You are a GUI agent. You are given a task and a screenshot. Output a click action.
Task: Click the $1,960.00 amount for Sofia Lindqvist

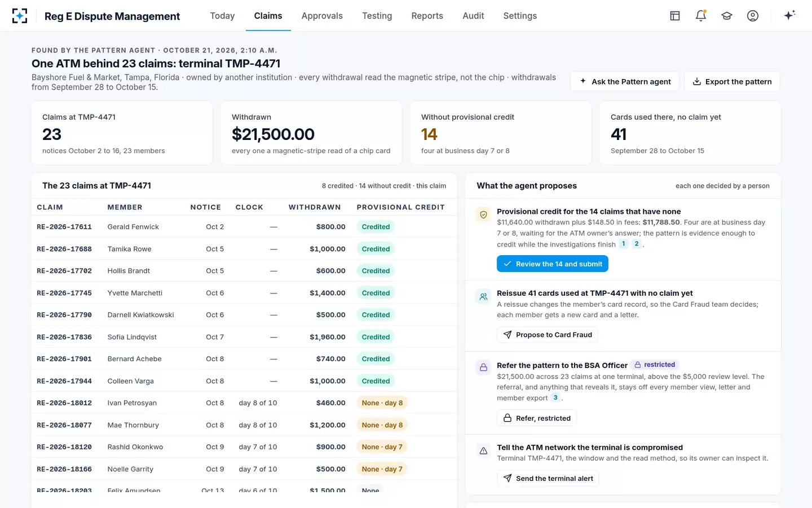point(328,337)
